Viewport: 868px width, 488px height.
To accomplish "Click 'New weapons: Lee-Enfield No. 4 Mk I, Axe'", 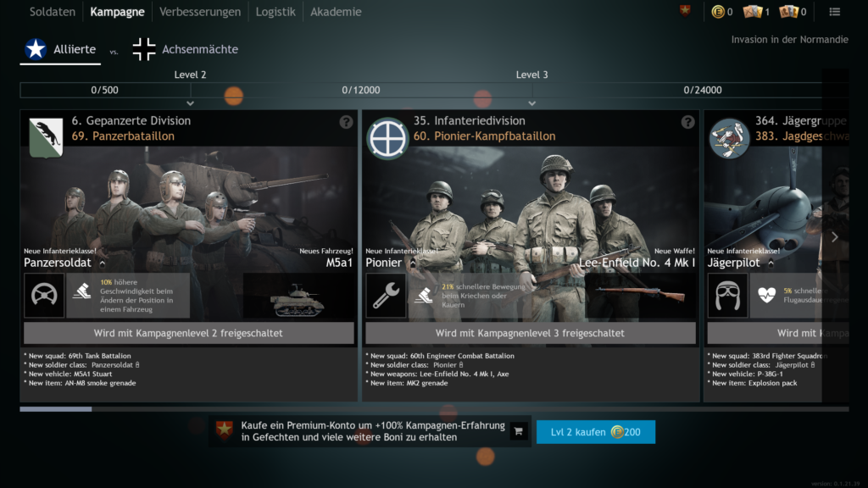I will [x=437, y=374].
